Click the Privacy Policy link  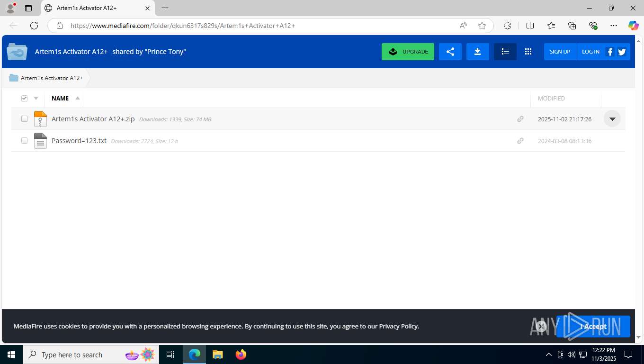399,326
